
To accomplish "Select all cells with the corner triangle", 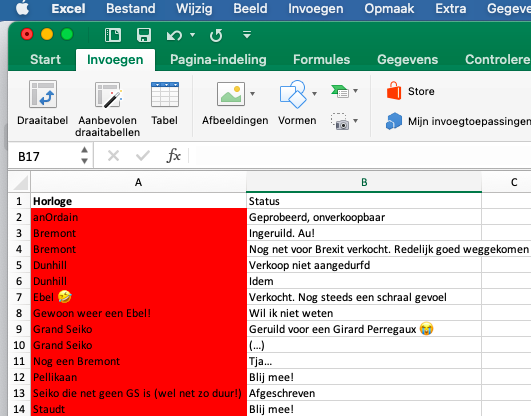I will (20, 183).
